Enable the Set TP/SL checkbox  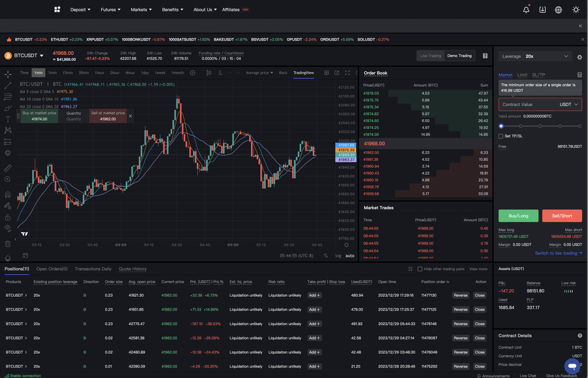501,136
